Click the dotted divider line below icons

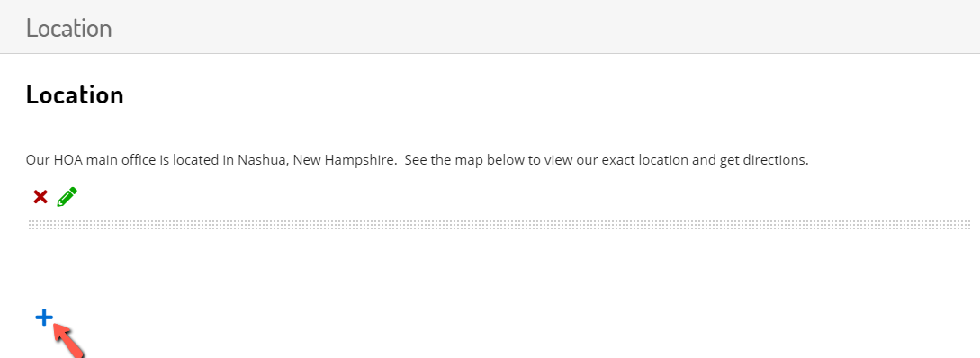[499, 224]
